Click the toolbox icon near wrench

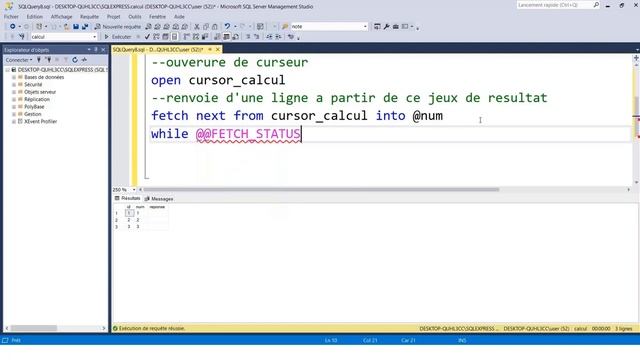396,27
